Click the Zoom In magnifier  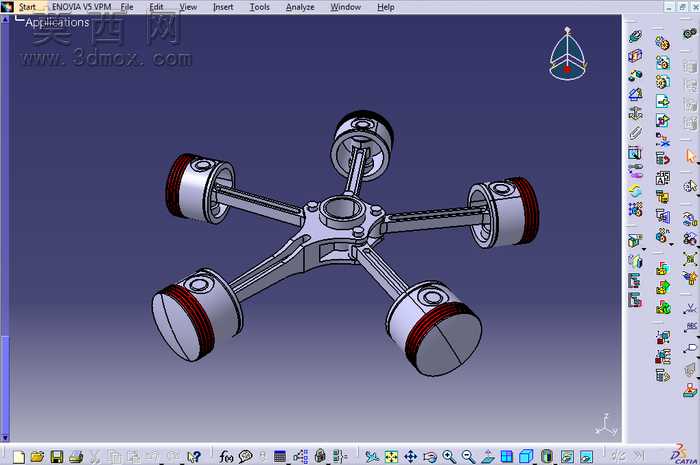(x=449, y=456)
